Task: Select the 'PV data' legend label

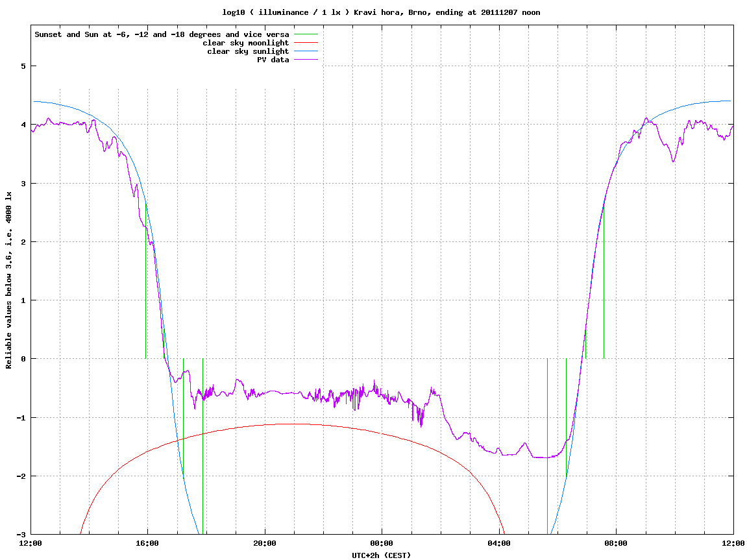Action: coord(273,60)
